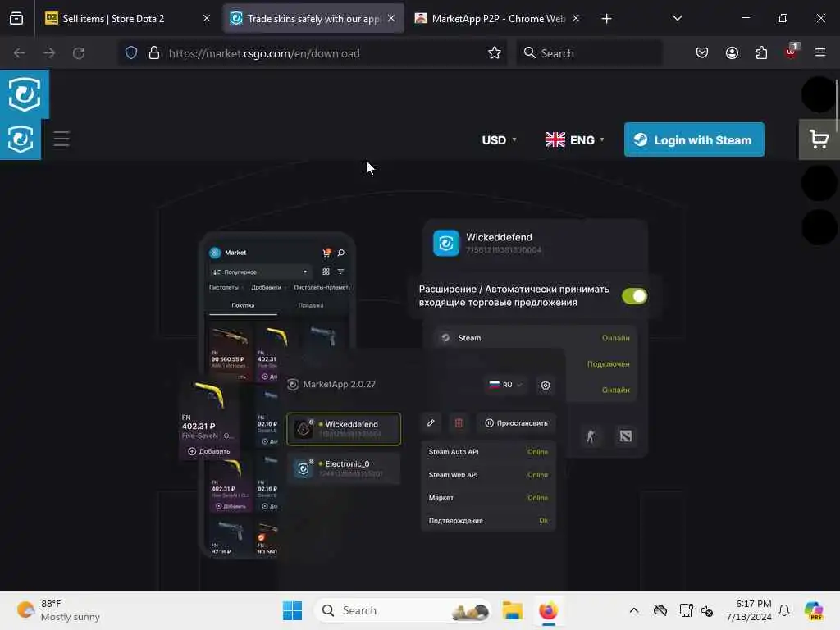
Task: Click the cart icon in phone mockup
Action: (x=326, y=253)
